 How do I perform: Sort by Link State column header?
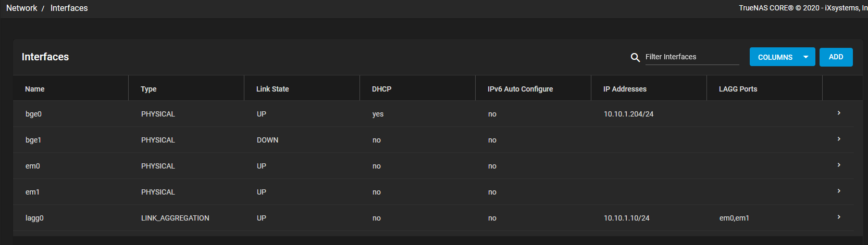click(x=272, y=89)
